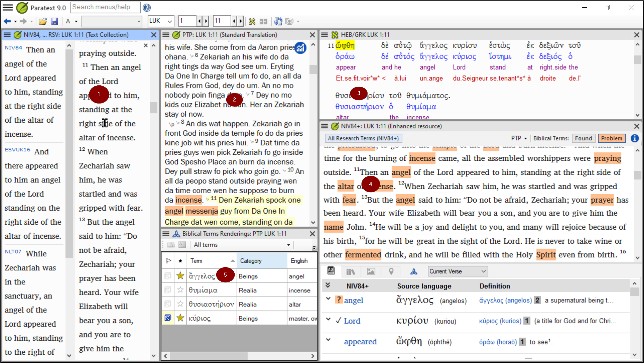Click the Problem filter button
Screen dimensions: 644x363
click(611, 138)
